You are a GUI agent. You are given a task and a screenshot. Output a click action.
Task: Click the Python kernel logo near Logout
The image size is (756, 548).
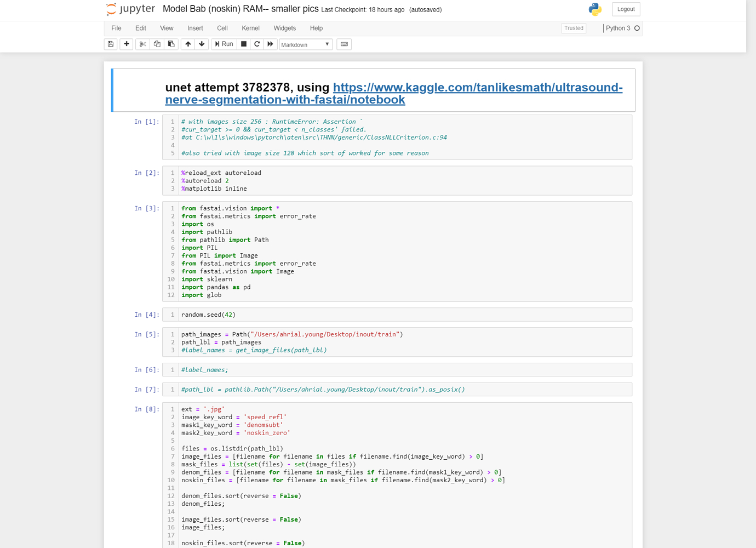pyautogui.click(x=595, y=9)
